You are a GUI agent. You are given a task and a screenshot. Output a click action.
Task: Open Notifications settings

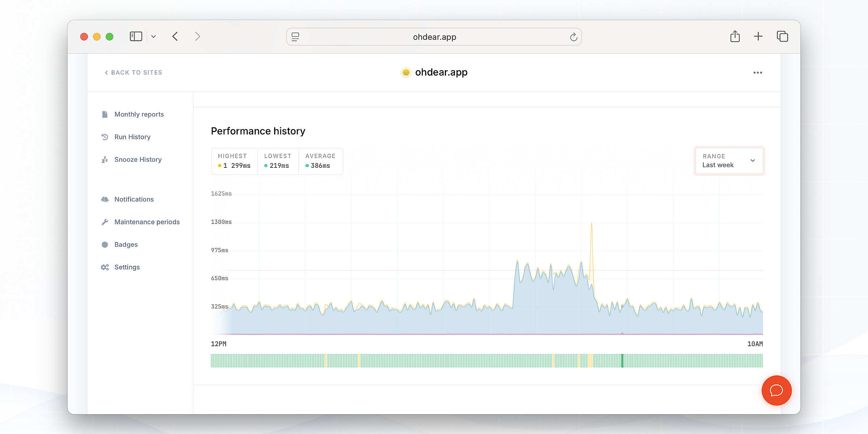tap(134, 199)
